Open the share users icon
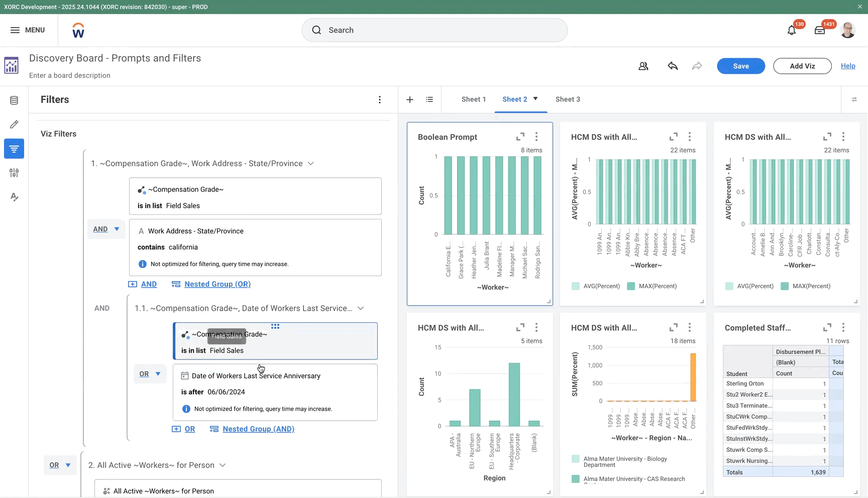This screenshot has width=868, height=498. tap(643, 66)
